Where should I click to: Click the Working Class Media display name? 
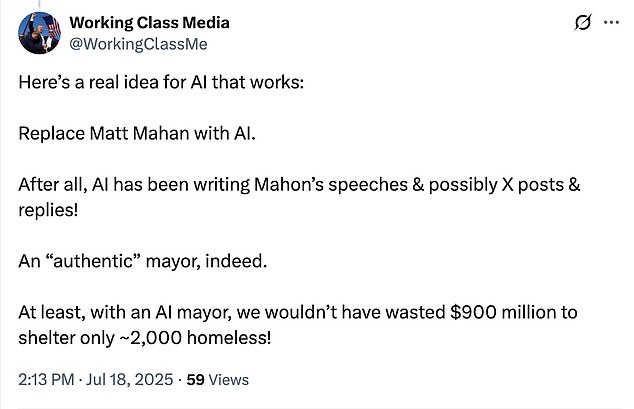tap(149, 22)
